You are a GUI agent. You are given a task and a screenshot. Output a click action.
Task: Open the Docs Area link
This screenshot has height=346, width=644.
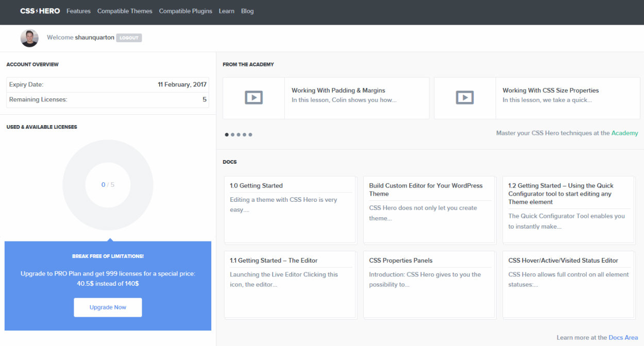pos(623,338)
